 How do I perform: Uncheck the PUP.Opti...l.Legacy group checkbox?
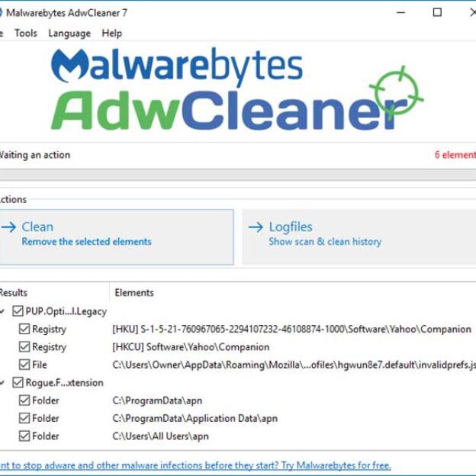[x=18, y=311]
